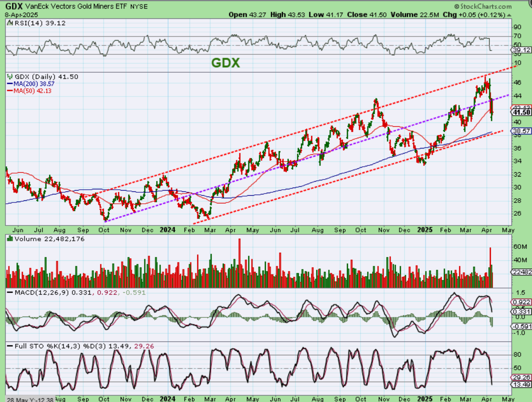
Task: Click the red MA(50) legend line swatch
Action: pos(10,91)
